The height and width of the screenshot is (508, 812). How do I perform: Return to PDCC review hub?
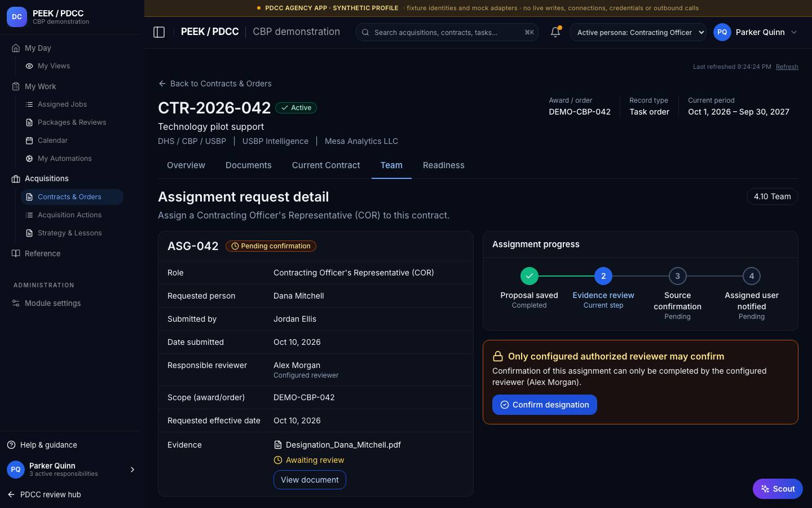coord(44,494)
